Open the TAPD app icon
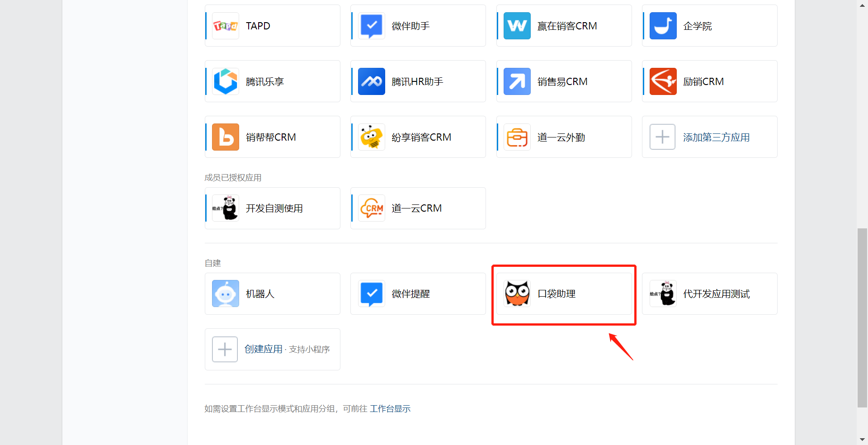The image size is (868, 445). coord(226,26)
